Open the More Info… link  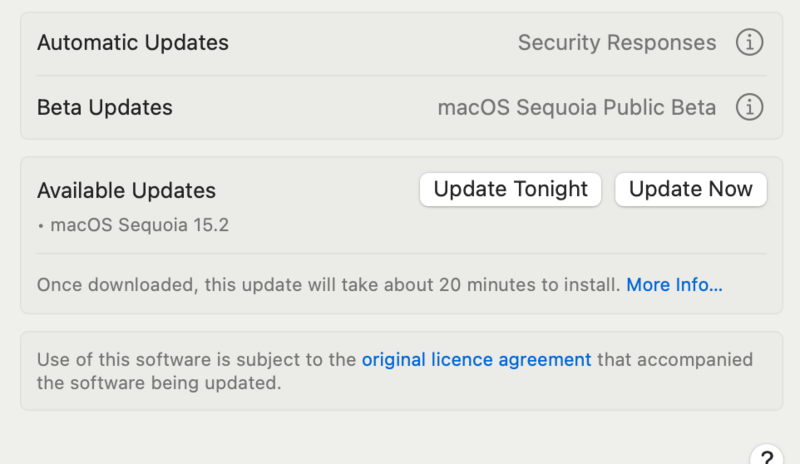pos(674,285)
